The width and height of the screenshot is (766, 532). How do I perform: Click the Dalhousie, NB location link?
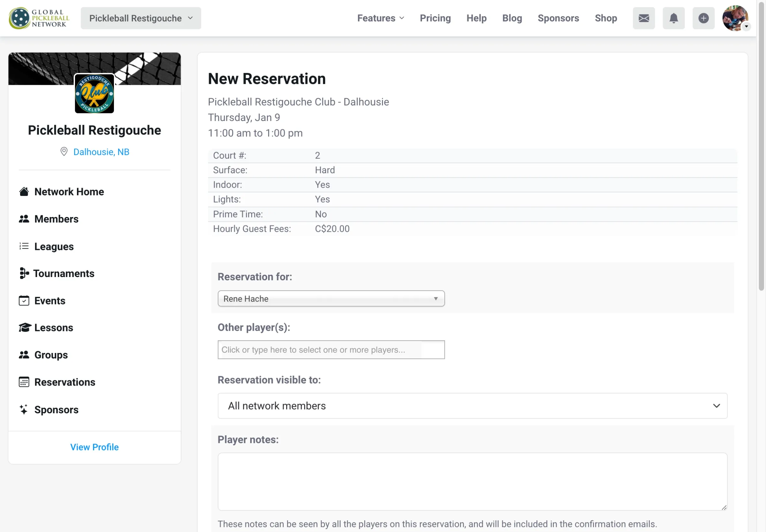(x=101, y=152)
